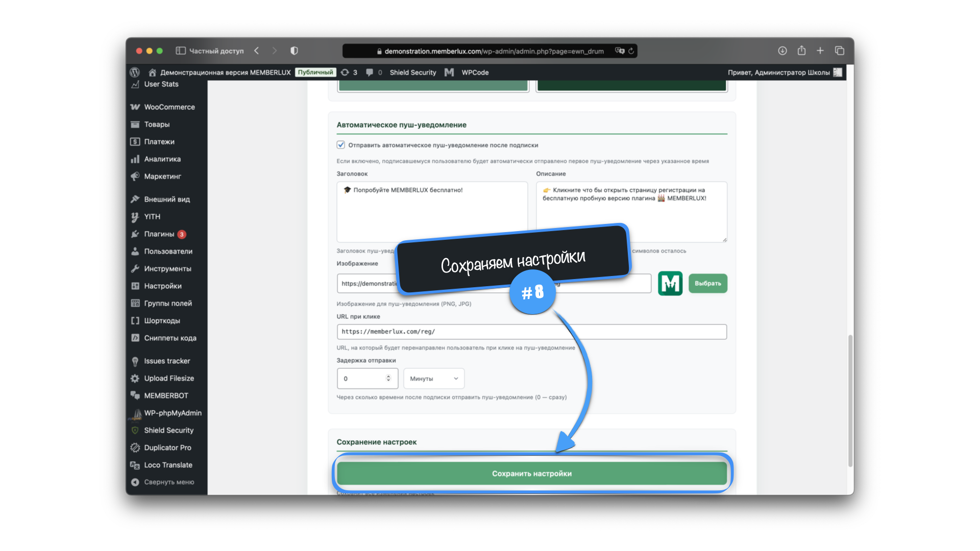Click the WordPress logo in the admin bar
Screen dimensions: 980x551
tap(135, 72)
